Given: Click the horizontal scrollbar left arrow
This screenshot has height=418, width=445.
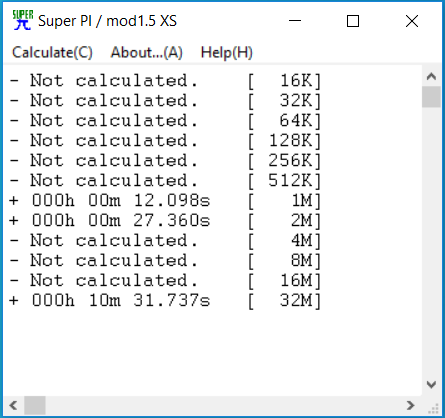Looking at the screenshot, I should point(13,405).
